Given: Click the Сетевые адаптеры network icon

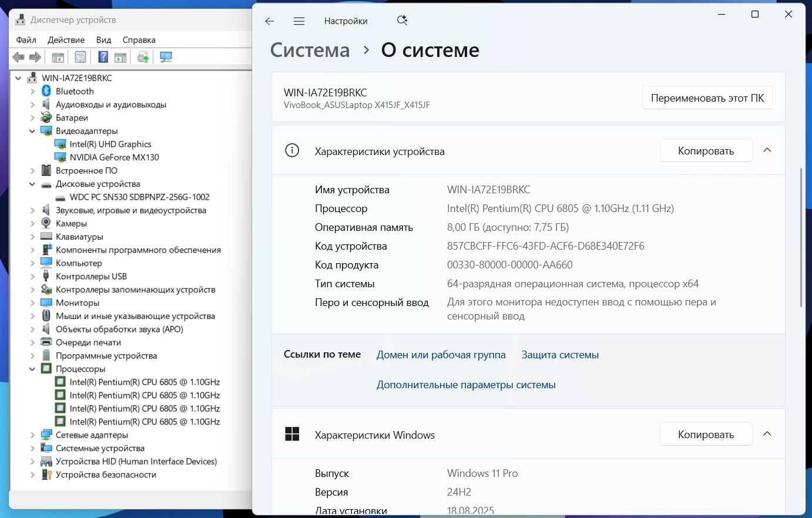Looking at the screenshot, I should pyautogui.click(x=46, y=435).
